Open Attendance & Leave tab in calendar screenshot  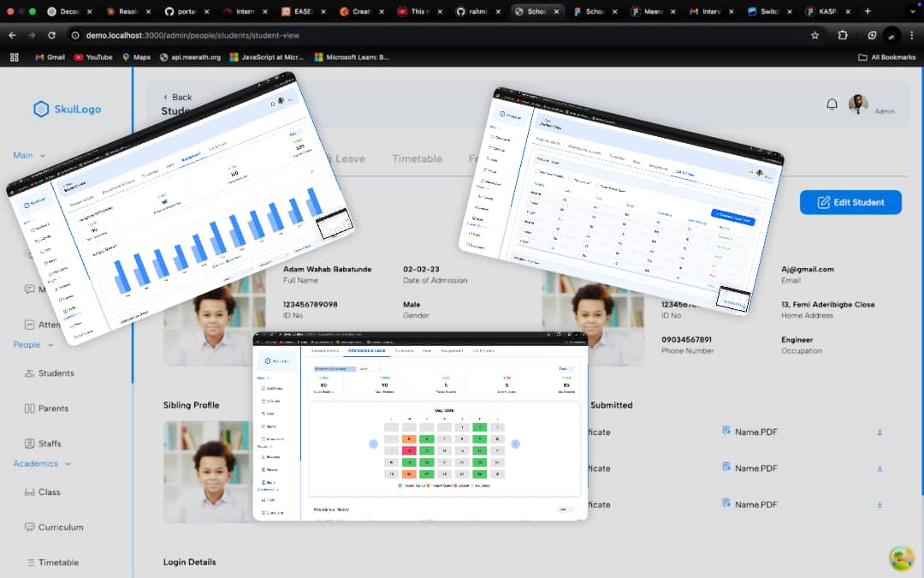point(366,351)
